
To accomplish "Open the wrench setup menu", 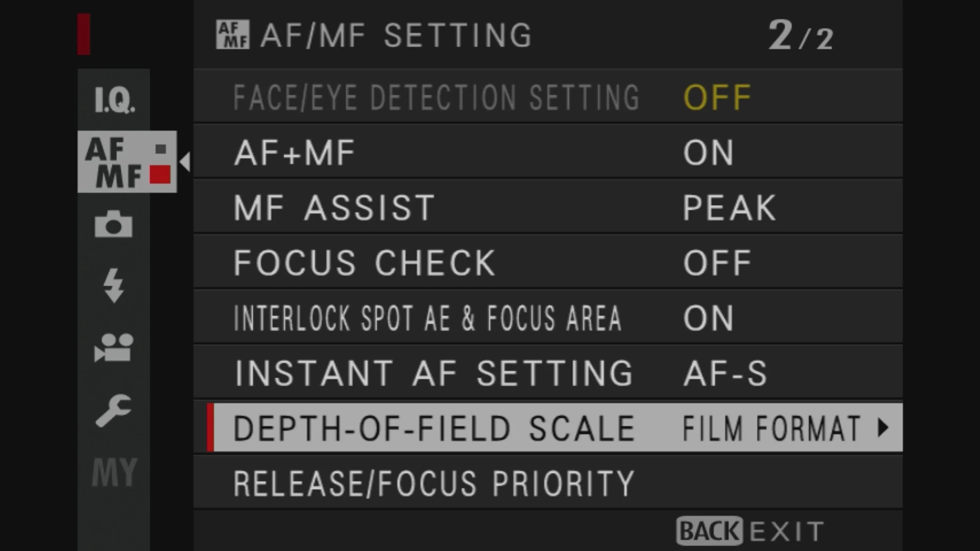I will coord(113,410).
